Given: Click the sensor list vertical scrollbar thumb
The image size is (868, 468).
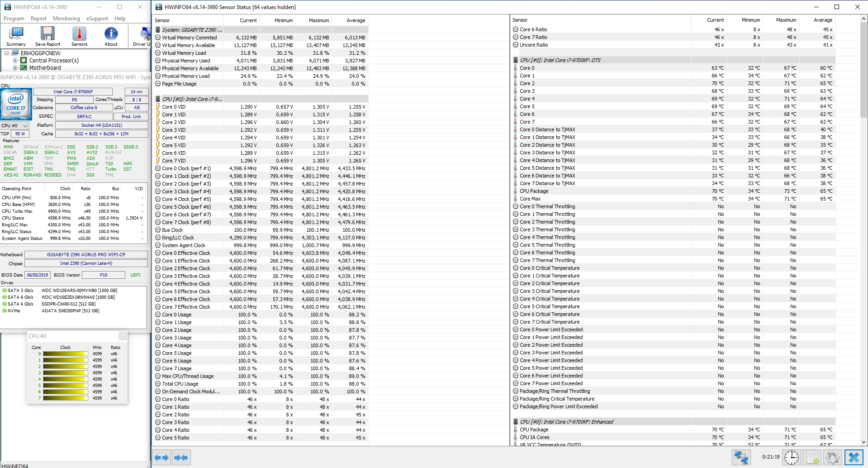Looking at the screenshot, I should tap(863, 69).
